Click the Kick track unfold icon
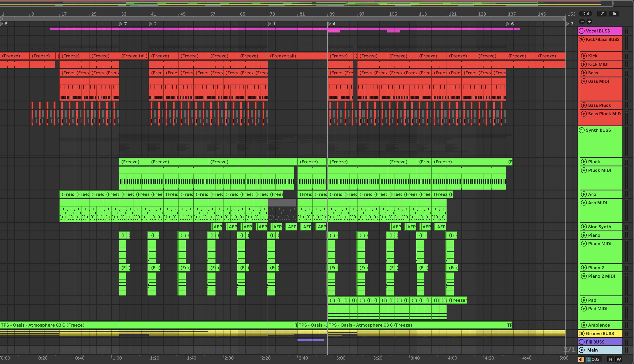 pyautogui.click(x=584, y=56)
